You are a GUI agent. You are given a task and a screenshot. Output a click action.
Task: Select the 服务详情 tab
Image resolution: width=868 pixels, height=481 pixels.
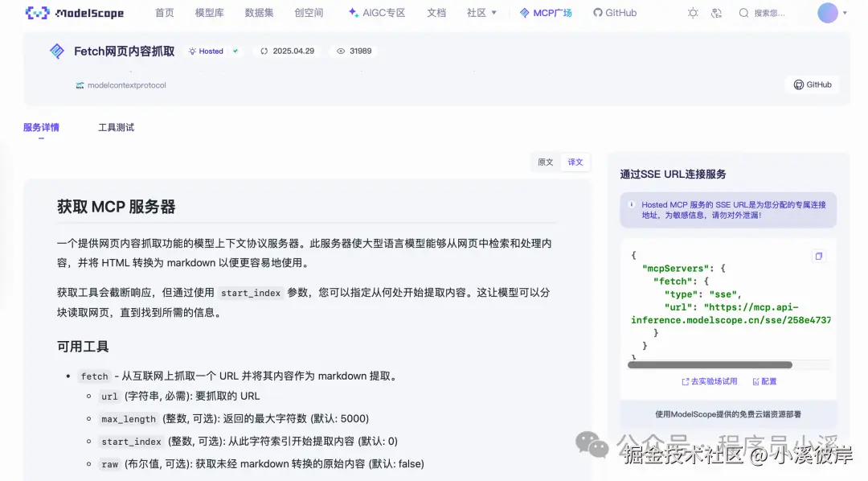(41, 127)
